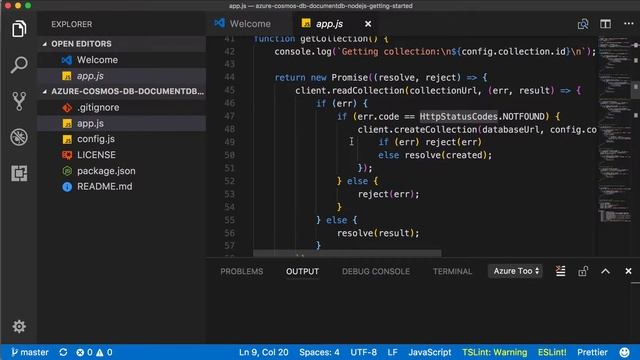
Task: Split the editor with the split icon
Action: [605, 24]
